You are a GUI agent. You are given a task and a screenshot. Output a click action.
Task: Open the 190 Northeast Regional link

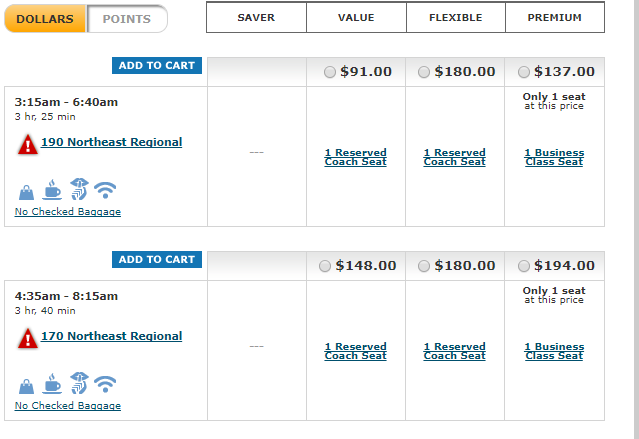coord(112,142)
